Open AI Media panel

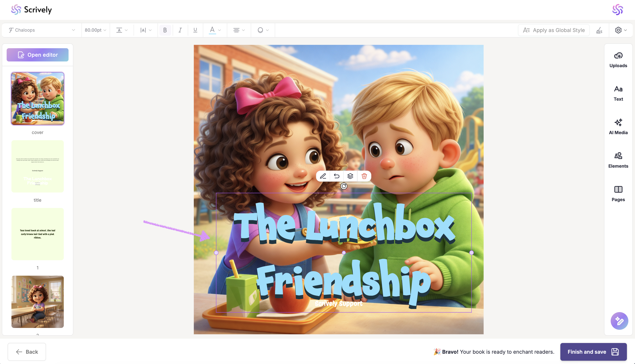coord(618,127)
